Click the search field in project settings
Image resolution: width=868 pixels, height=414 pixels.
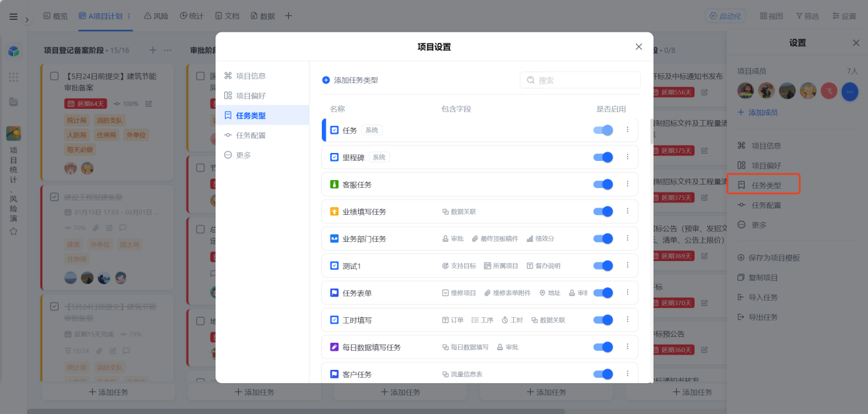click(580, 80)
